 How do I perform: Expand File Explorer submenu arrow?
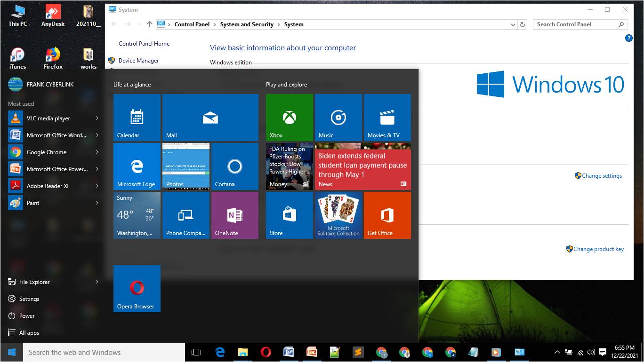[97, 282]
